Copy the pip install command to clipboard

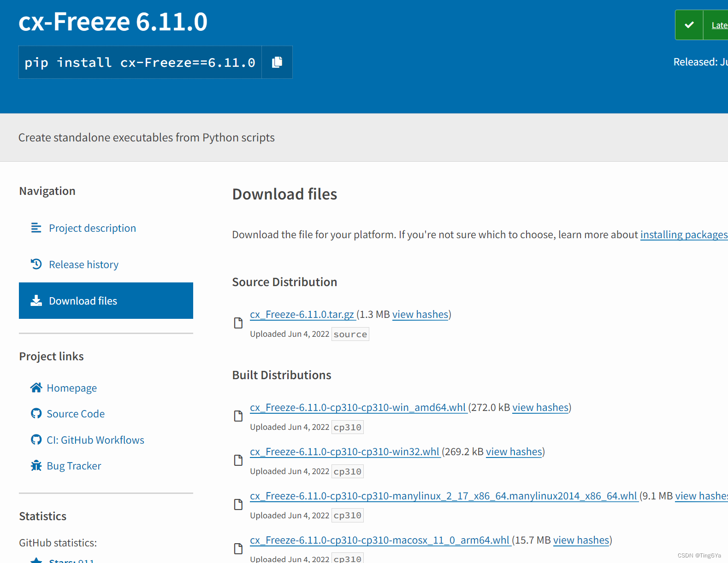tap(277, 62)
